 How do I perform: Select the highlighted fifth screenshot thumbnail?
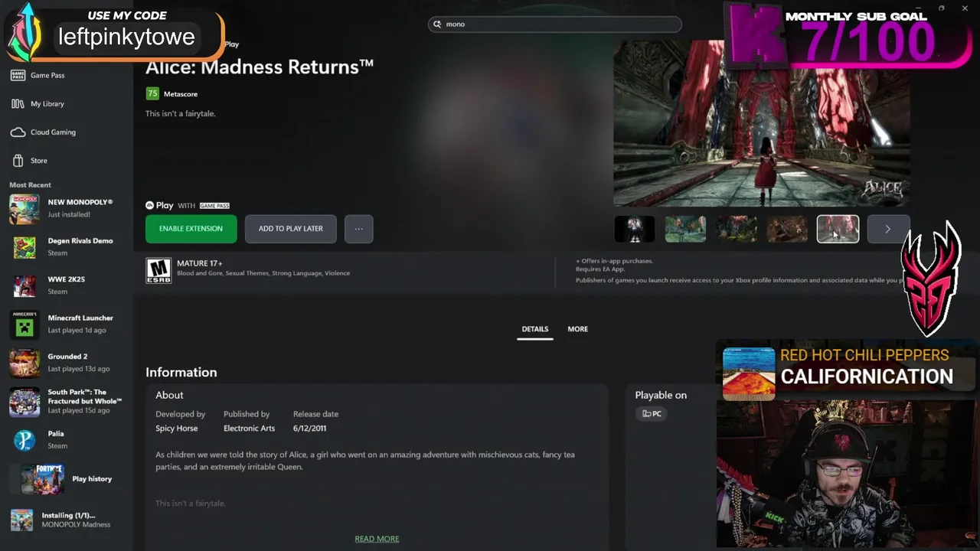click(838, 229)
